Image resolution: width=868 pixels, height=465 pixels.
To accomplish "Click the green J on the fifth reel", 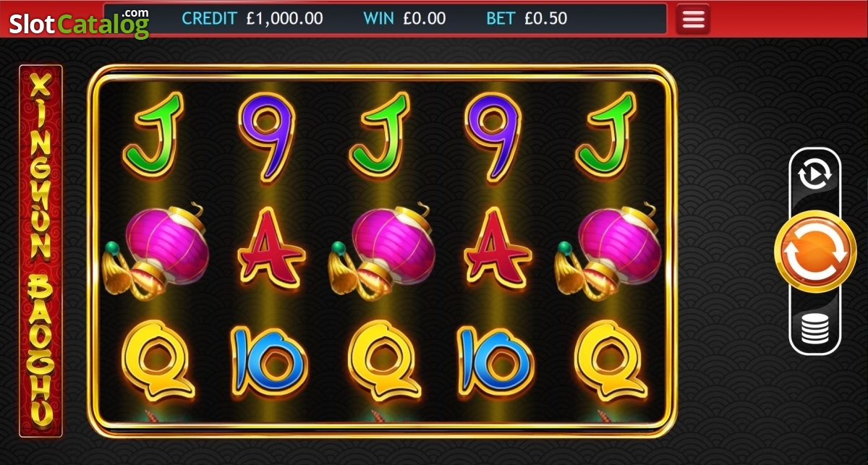I will point(606,137).
